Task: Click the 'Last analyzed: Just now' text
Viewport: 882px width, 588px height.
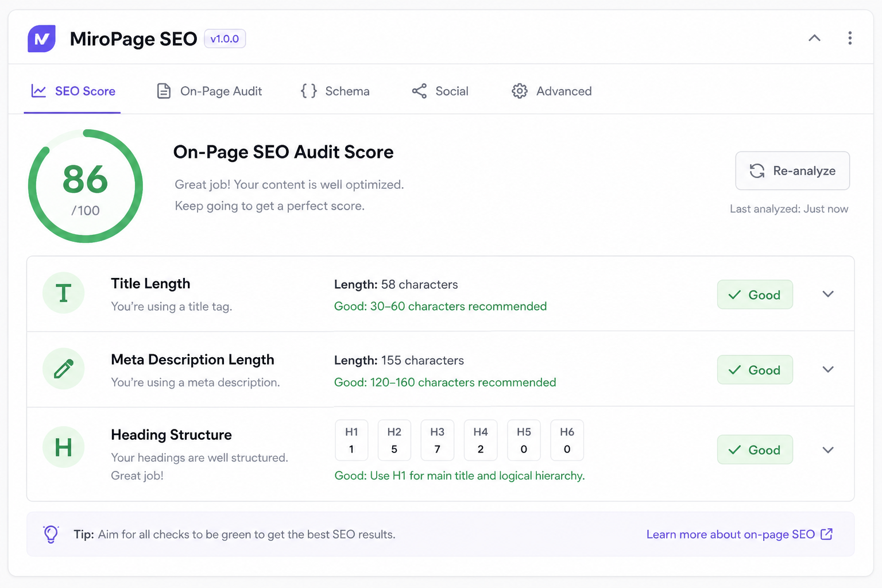Action: (789, 209)
